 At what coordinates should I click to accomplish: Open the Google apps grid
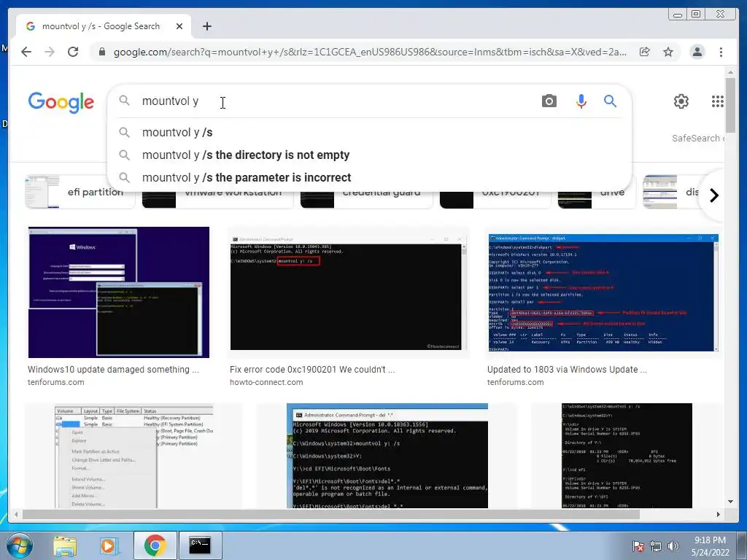click(x=718, y=101)
